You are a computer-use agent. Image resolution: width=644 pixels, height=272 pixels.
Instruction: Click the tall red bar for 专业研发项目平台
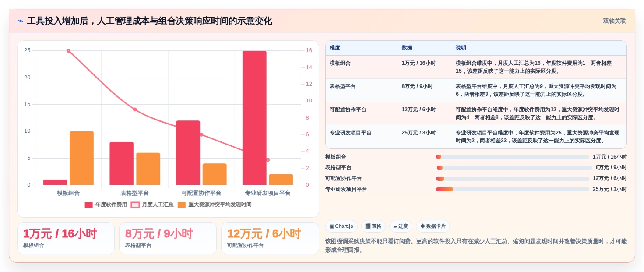(254, 118)
